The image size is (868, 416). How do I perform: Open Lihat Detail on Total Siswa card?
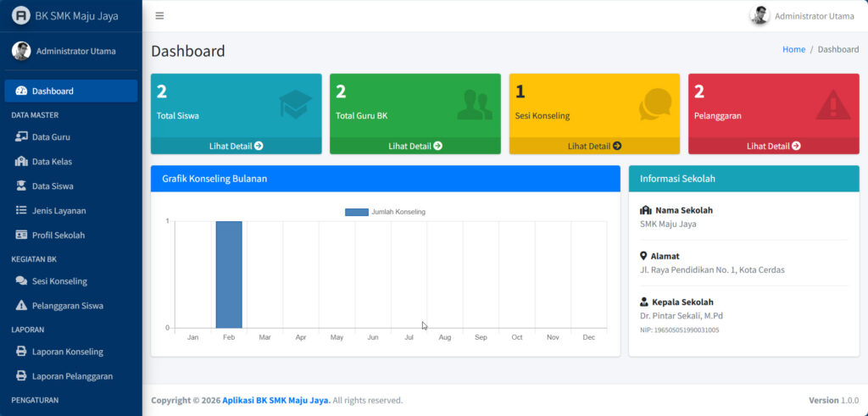coord(236,146)
